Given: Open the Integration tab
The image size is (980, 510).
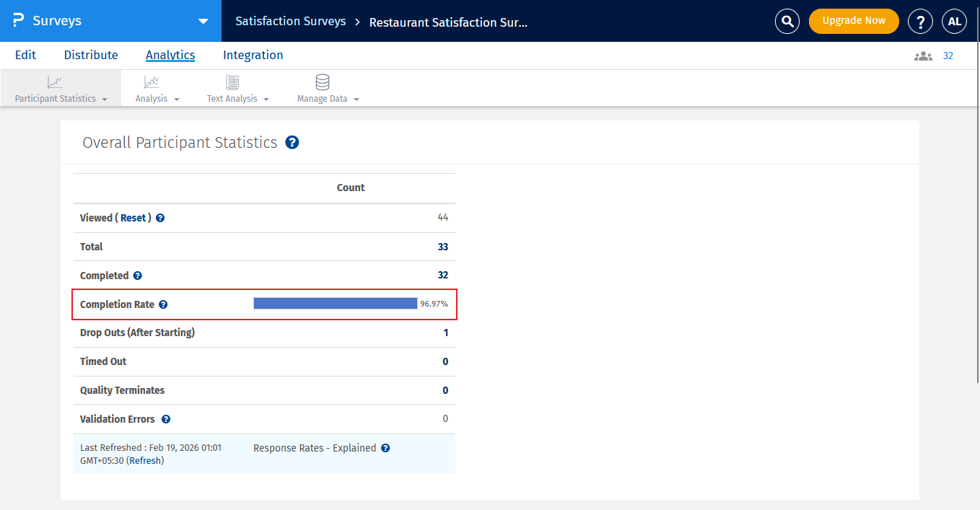Looking at the screenshot, I should click(x=253, y=55).
